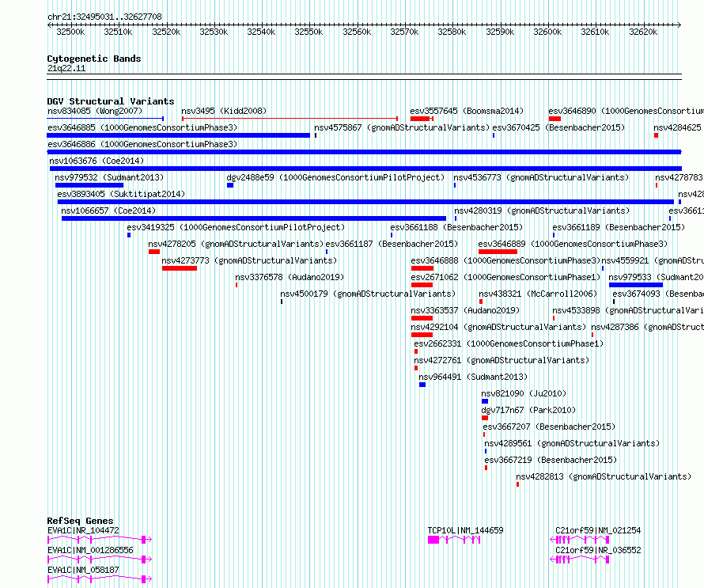Image resolution: width=704 pixels, height=588 pixels.
Task: Click nsv1066657 (Coe2014) label
Action: coord(108,211)
